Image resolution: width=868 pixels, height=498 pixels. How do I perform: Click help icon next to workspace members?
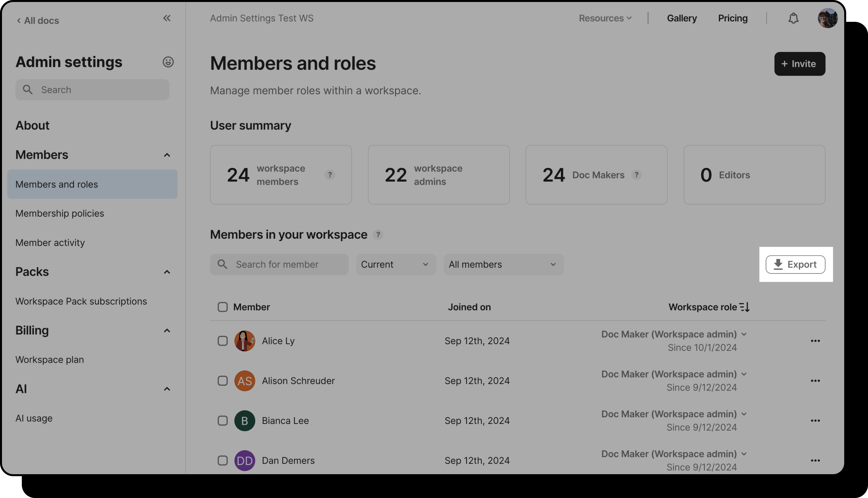pos(330,175)
